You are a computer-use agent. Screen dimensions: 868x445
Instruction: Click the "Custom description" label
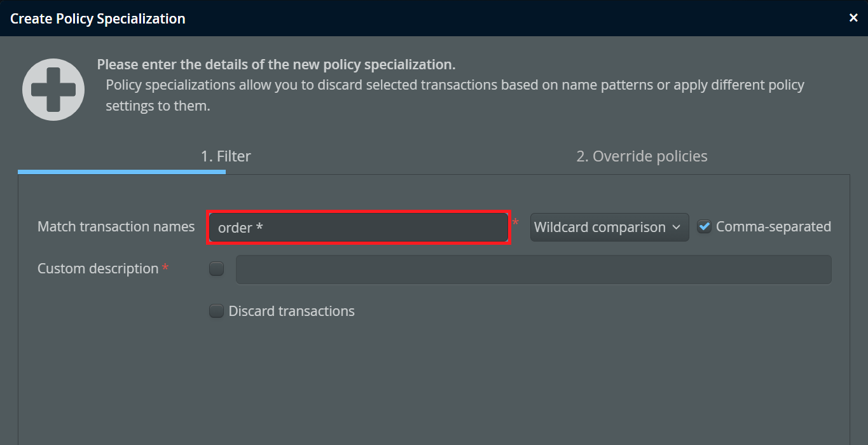coord(98,269)
